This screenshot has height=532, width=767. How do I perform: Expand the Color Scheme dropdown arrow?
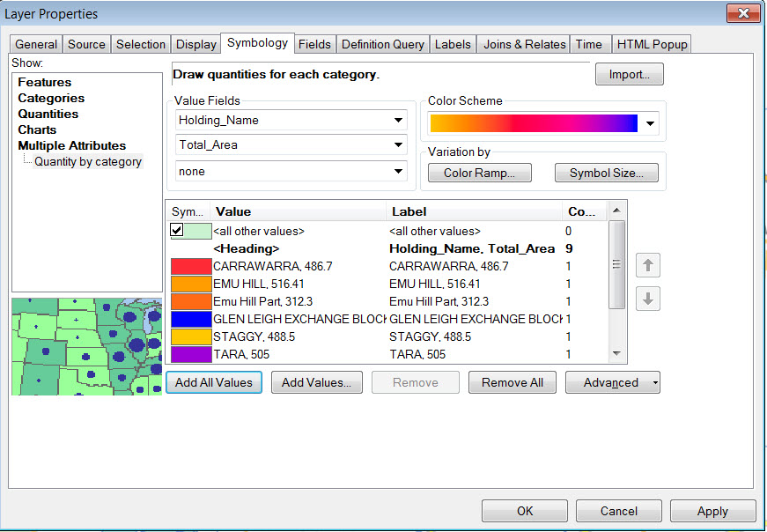click(650, 123)
